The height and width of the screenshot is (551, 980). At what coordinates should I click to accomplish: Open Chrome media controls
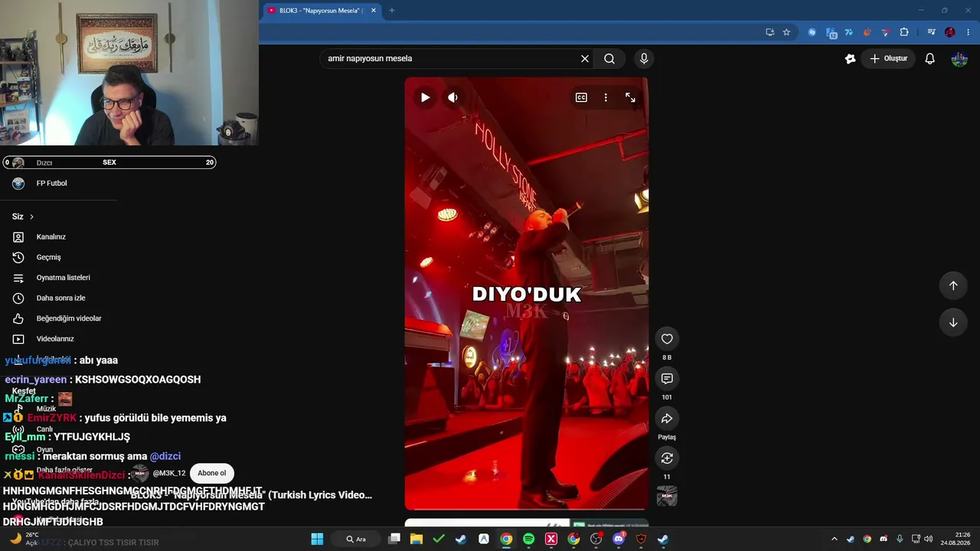pos(931,32)
